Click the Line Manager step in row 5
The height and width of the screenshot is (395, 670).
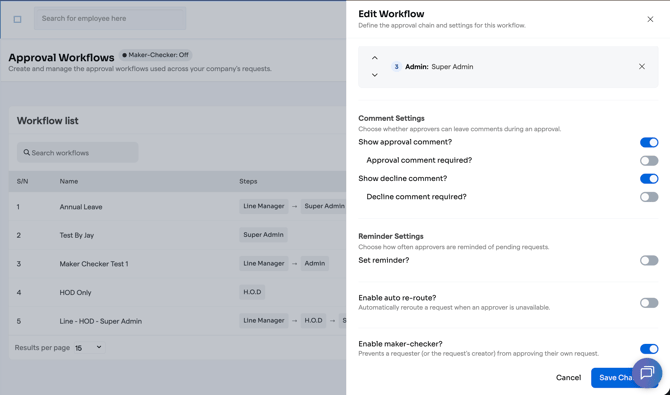coord(264,321)
